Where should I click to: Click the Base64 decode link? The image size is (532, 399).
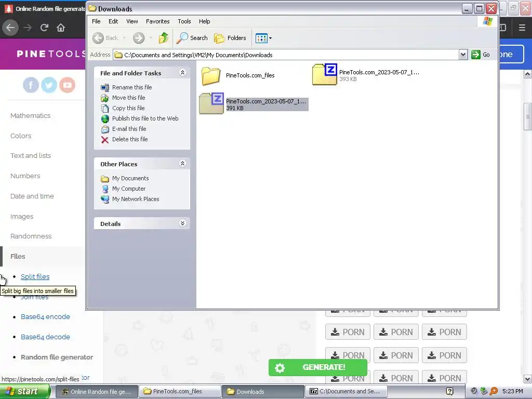coord(45,337)
